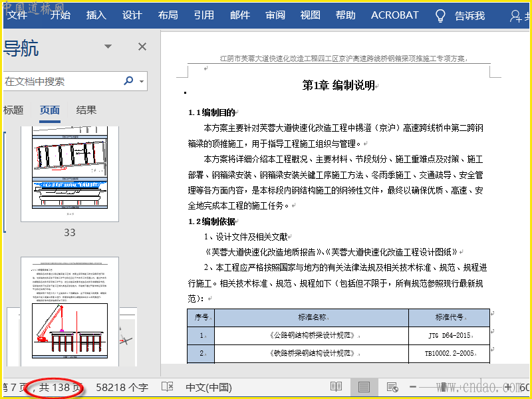Select the crane diagram page thumbnail
The height and width of the screenshot is (399, 532).
[x=70, y=311]
